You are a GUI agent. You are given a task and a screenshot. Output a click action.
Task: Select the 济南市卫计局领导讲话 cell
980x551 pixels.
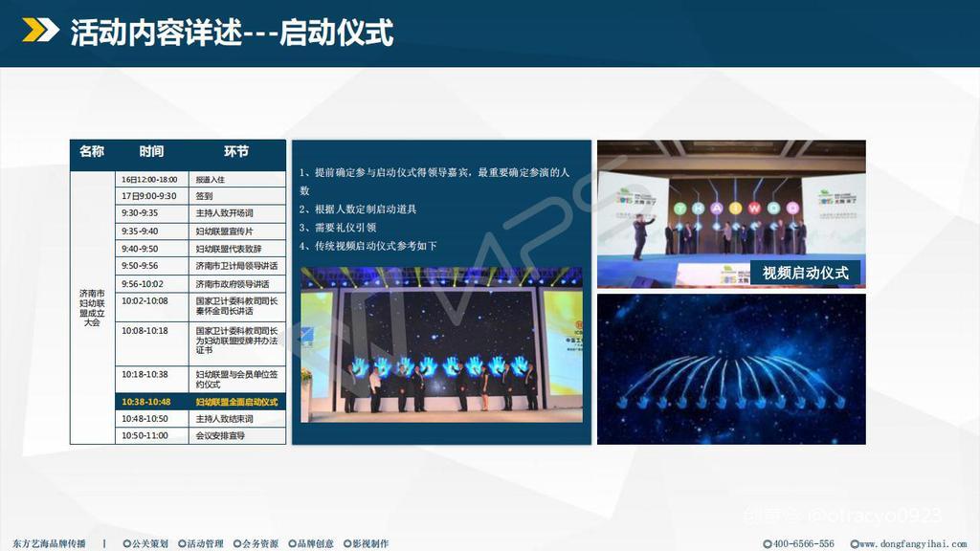click(x=237, y=266)
